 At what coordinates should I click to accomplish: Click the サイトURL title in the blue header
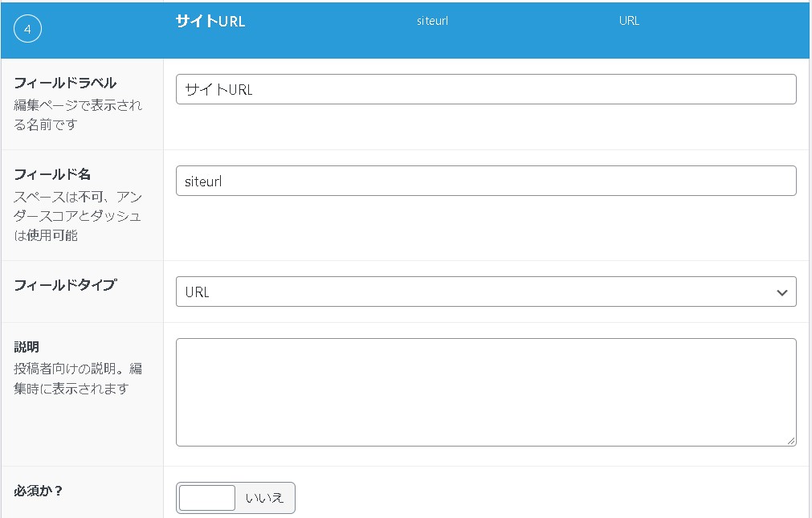(210, 22)
